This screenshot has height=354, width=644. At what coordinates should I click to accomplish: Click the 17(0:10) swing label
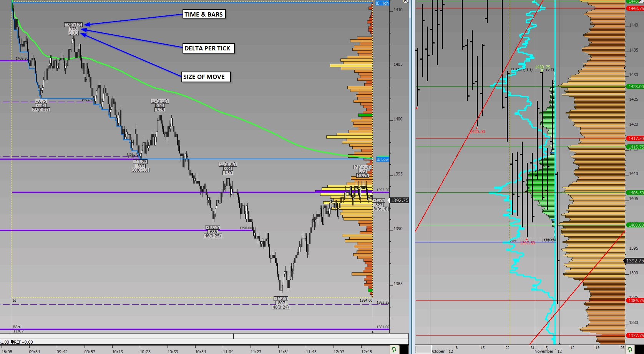pyautogui.click(x=160, y=101)
